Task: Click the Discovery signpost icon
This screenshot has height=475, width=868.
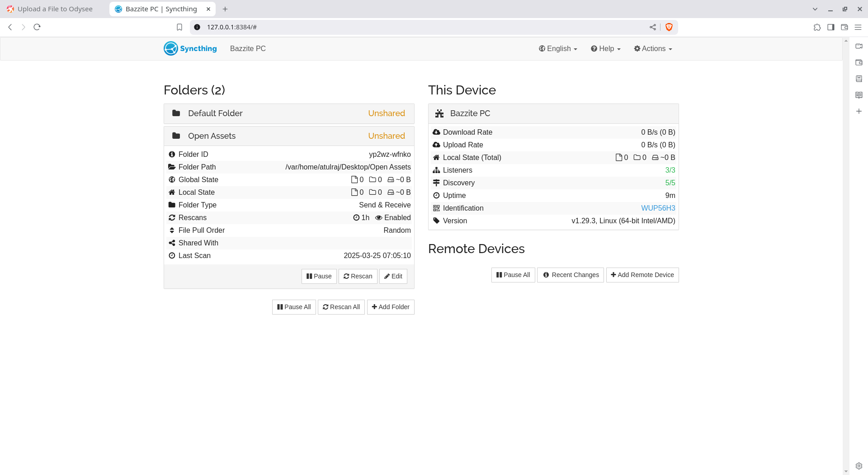Action: pos(436,183)
